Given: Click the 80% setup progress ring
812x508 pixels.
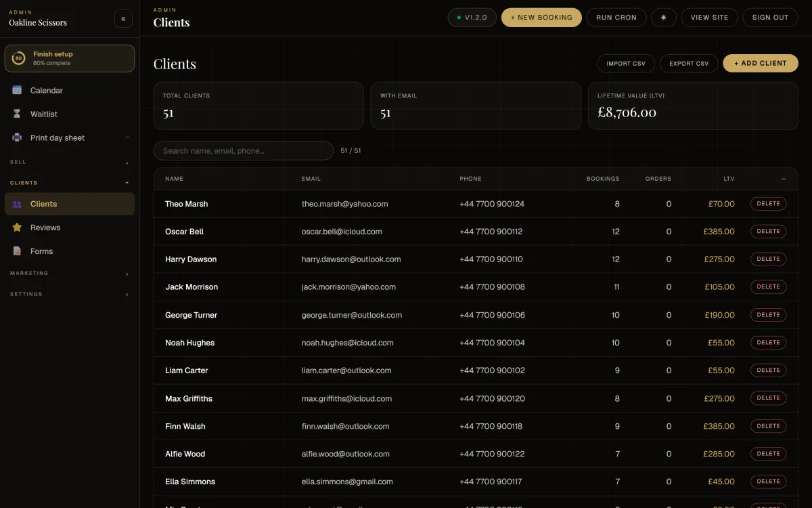Looking at the screenshot, I should tap(19, 58).
